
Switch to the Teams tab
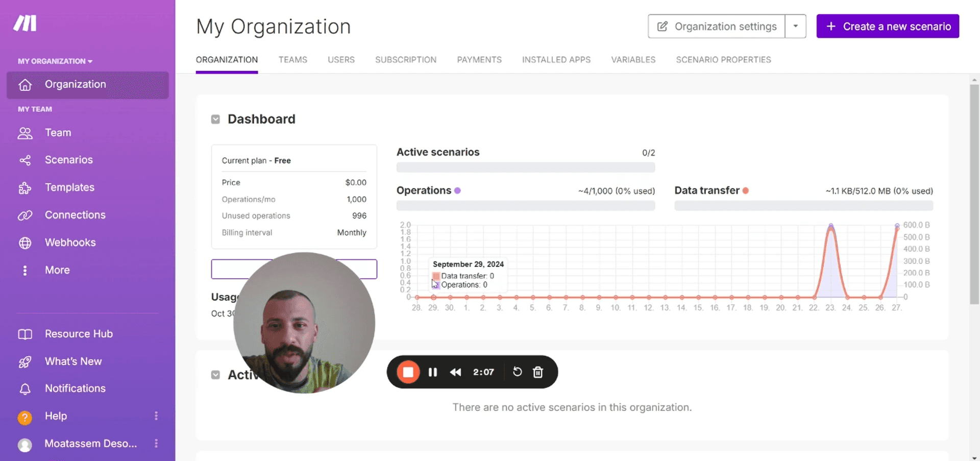[293, 60]
